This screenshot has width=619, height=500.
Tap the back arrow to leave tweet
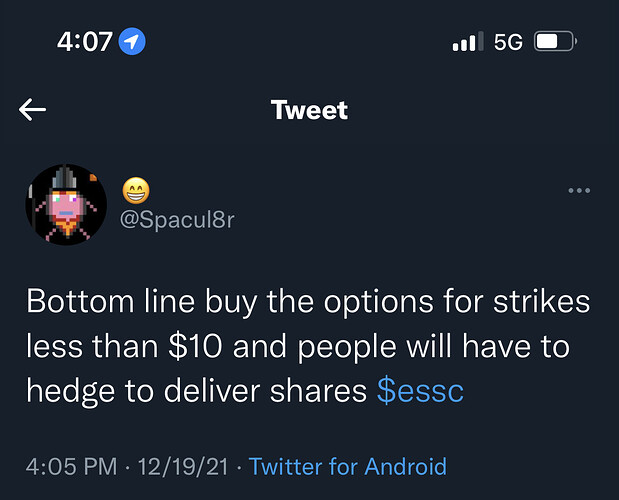click(x=32, y=110)
